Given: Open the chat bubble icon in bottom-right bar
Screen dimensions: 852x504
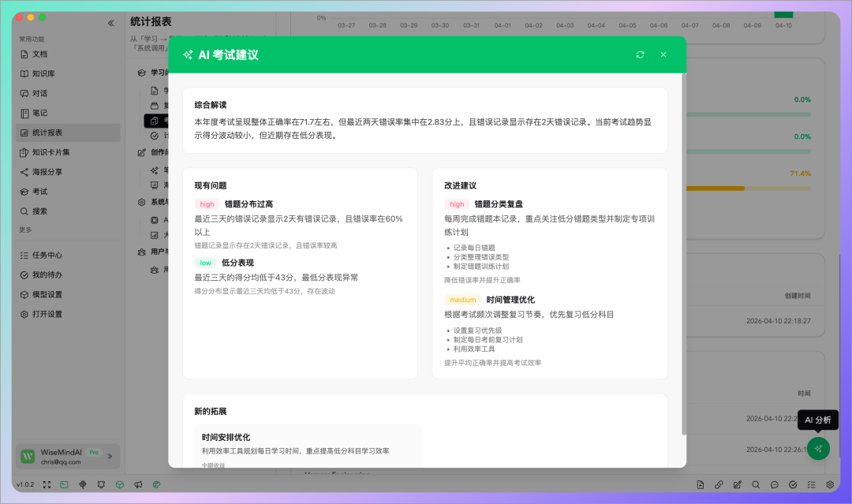Looking at the screenshot, I should (775, 485).
